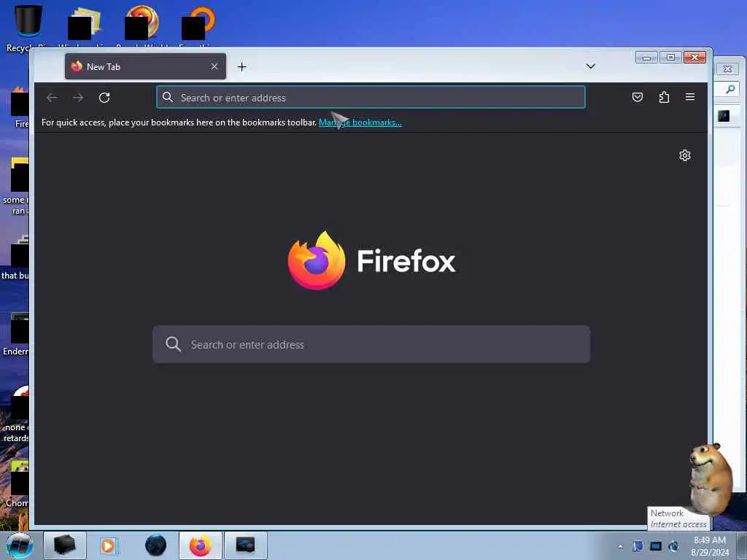
Task: Click the network tray icon
Action: [x=656, y=546]
